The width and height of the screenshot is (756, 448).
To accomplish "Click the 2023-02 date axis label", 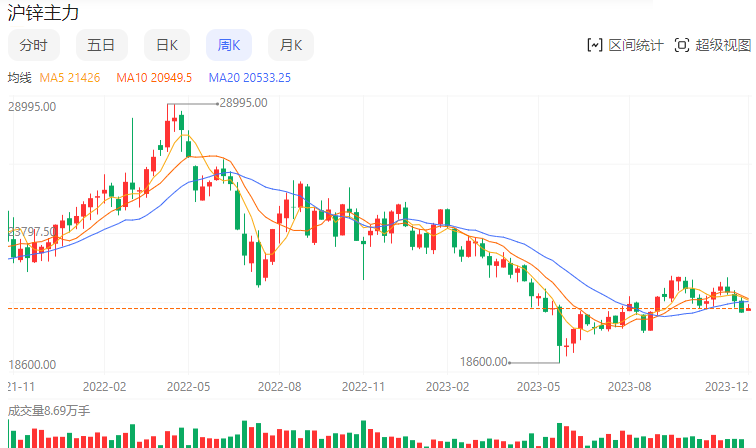I will pos(448,386).
